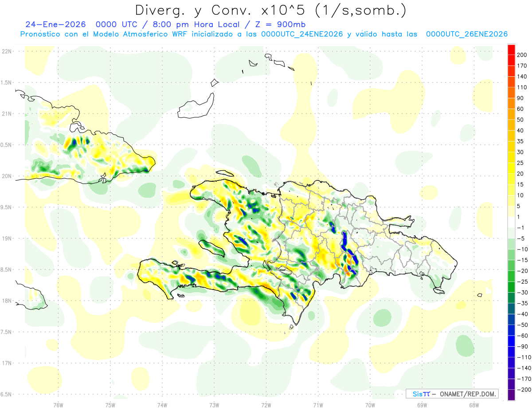Click the 74W longitude label
Image resolution: width=532 pixels, height=411 pixels.
click(162, 405)
